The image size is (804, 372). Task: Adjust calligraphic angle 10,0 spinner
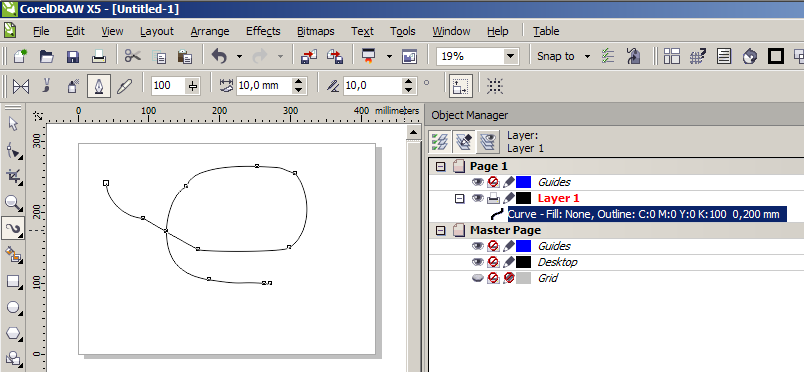pyautogui.click(x=408, y=86)
